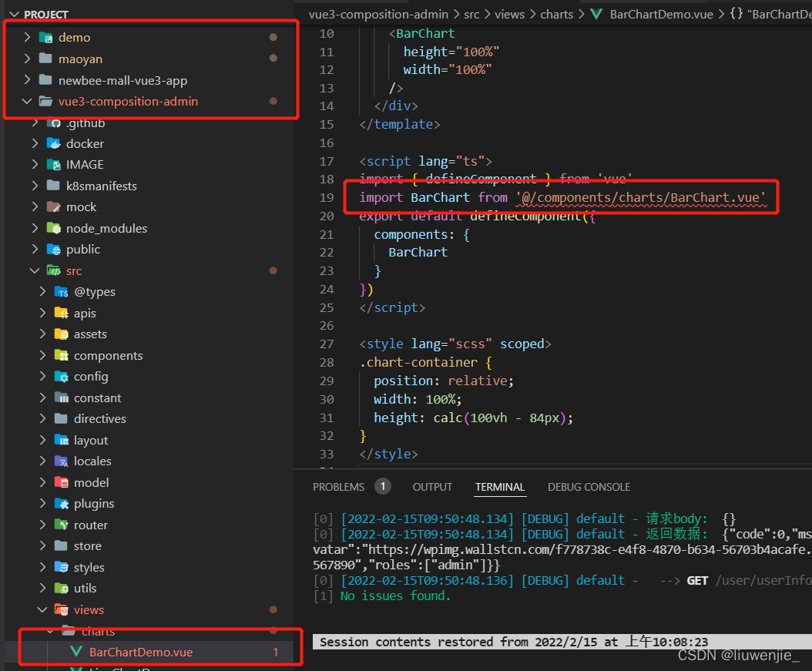Select BarChartDemo.vue in the file tree
The image size is (812, 671).
click(150, 652)
